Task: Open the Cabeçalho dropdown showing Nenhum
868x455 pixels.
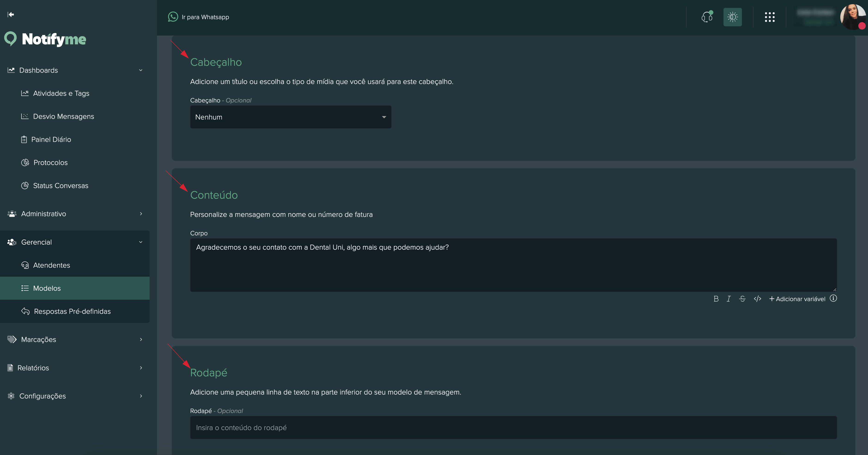Action: click(x=290, y=117)
